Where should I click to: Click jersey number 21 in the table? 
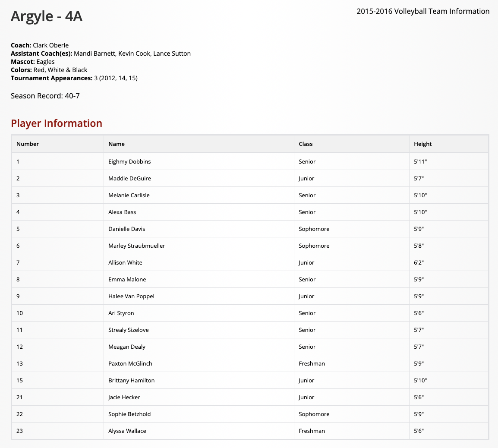19,397
